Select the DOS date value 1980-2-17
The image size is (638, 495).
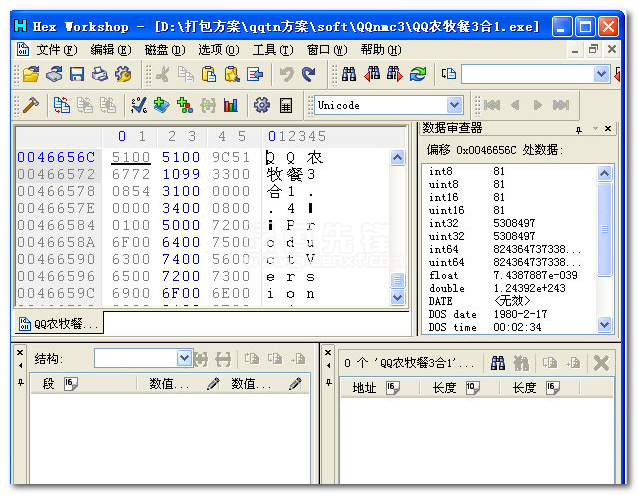click(x=520, y=314)
